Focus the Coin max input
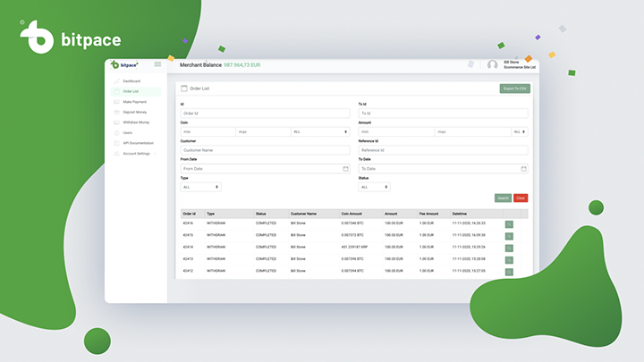Viewport: 644px width, 362px height. tap(263, 131)
